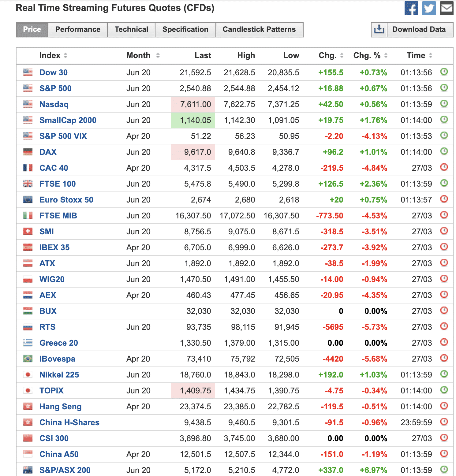Viewport: 456px width, 476px height.
Task: Open the TOPIX link
Action: click(x=51, y=391)
